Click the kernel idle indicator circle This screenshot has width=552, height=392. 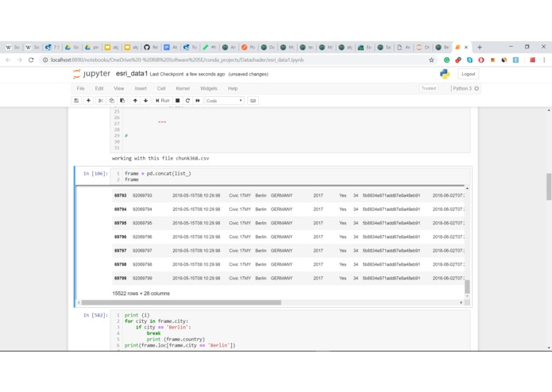pyautogui.click(x=477, y=88)
